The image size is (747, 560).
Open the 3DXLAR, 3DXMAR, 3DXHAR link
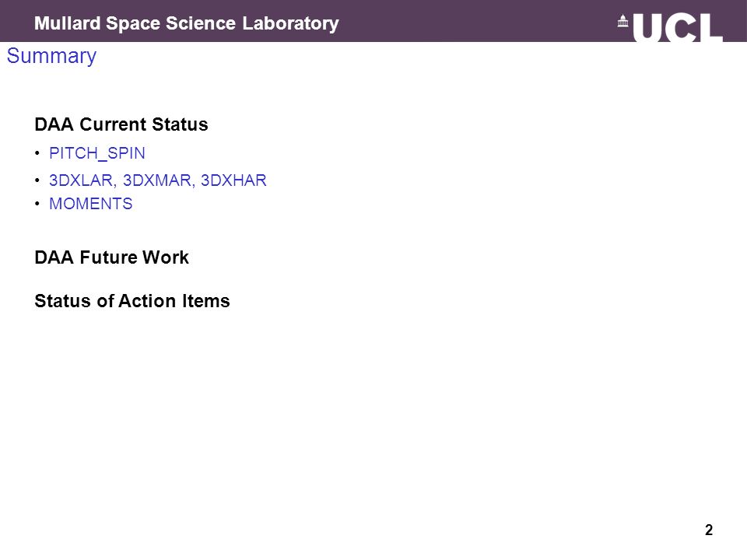tap(158, 180)
